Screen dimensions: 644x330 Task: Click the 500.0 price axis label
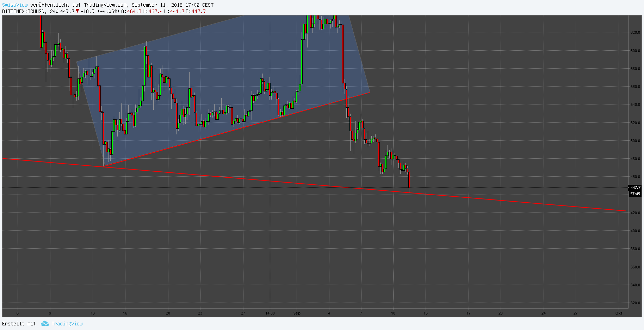click(635, 141)
